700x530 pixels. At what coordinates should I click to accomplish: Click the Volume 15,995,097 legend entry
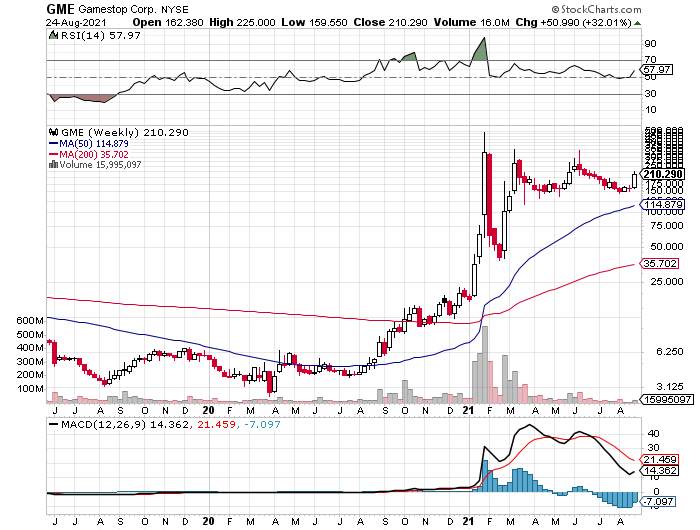(x=100, y=165)
